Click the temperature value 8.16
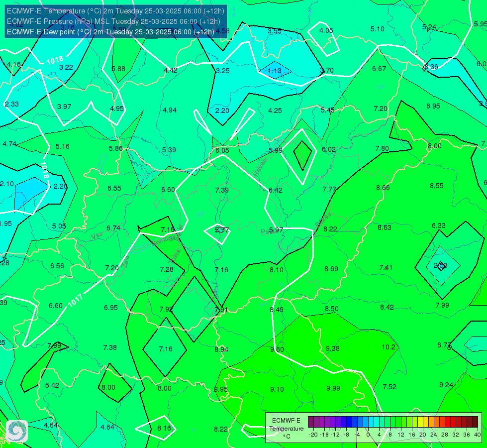Viewport: 487px width, 448px height. point(164,429)
